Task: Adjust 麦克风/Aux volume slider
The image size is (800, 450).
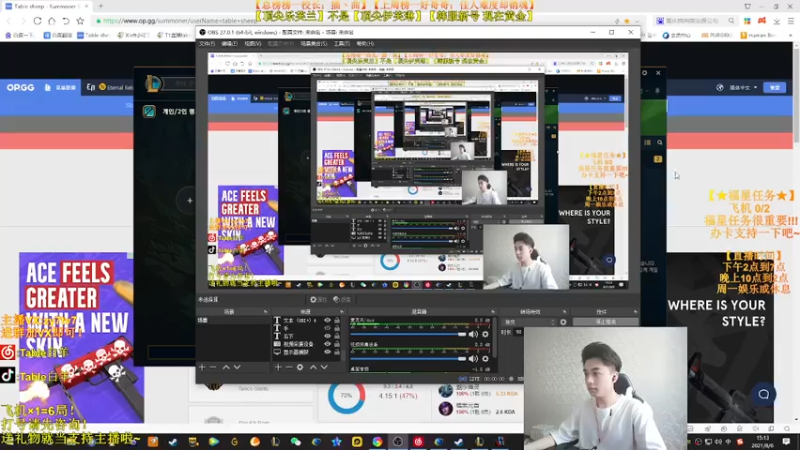Action: click(408, 334)
